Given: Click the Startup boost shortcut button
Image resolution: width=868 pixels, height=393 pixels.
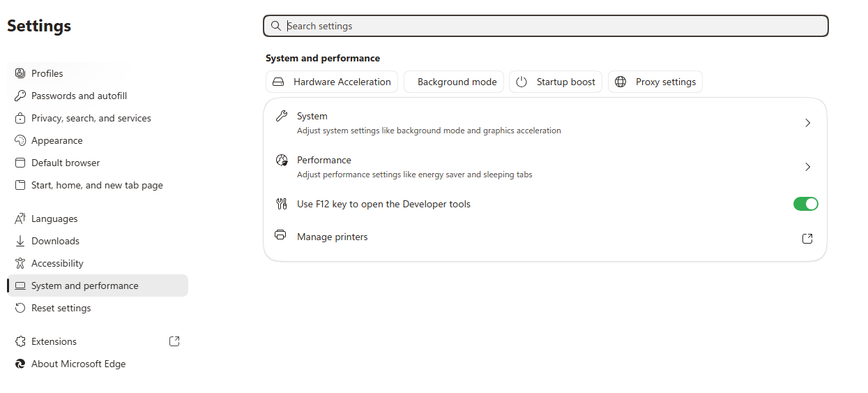Looking at the screenshot, I should (556, 82).
